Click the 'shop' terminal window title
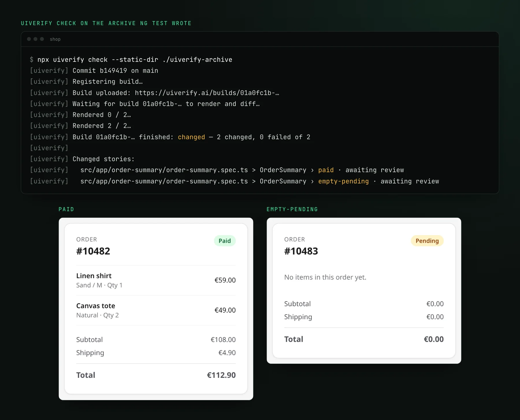520x420 pixels. [x=55, y=39]
